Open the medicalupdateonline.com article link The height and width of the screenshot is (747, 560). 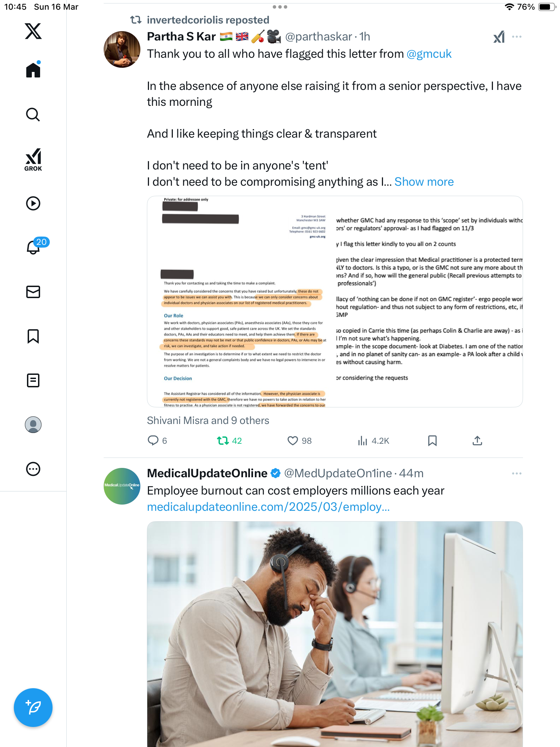(x=268, y=507)
